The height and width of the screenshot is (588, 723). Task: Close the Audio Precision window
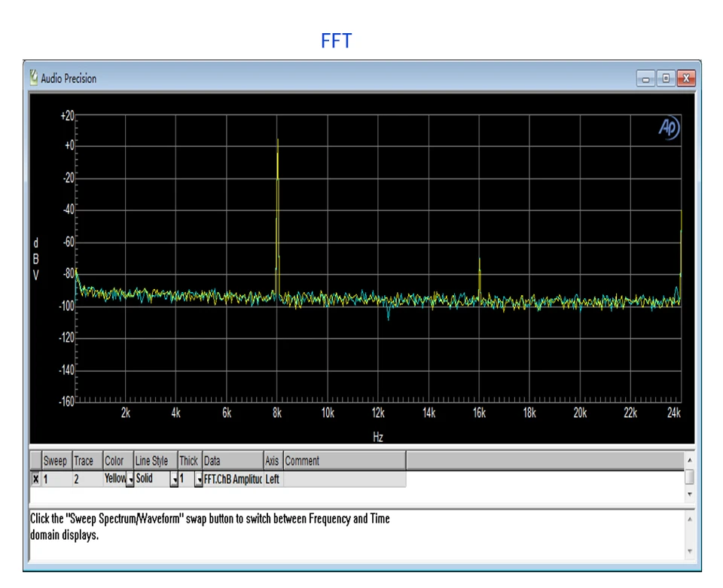[x=686, y=78]
